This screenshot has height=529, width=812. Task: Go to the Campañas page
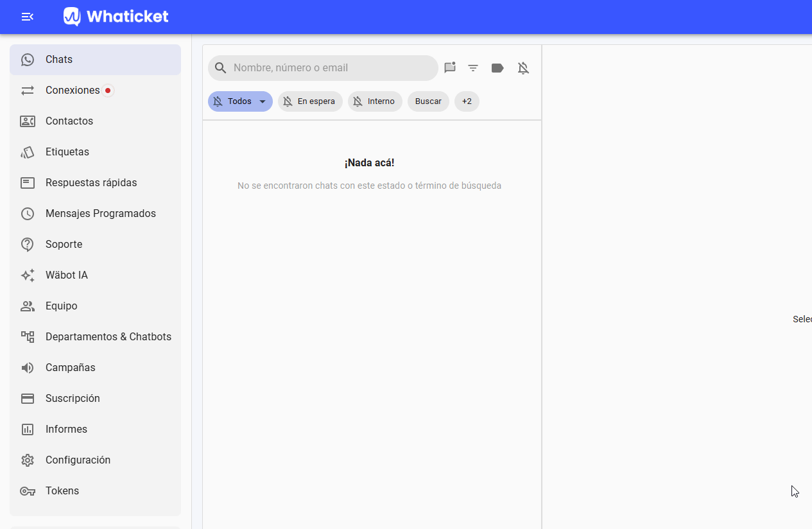click(x=95, y=368)
